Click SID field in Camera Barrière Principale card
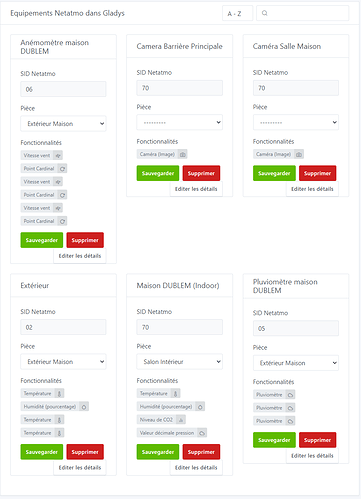Screen dimensions: 361x499 coord(179,88)
